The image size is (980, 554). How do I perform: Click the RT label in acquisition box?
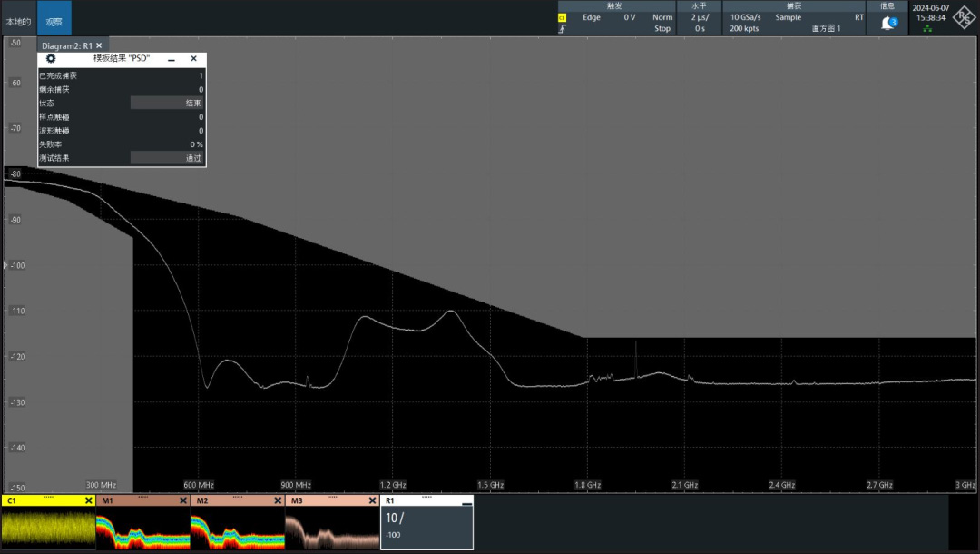click(858, 17)
